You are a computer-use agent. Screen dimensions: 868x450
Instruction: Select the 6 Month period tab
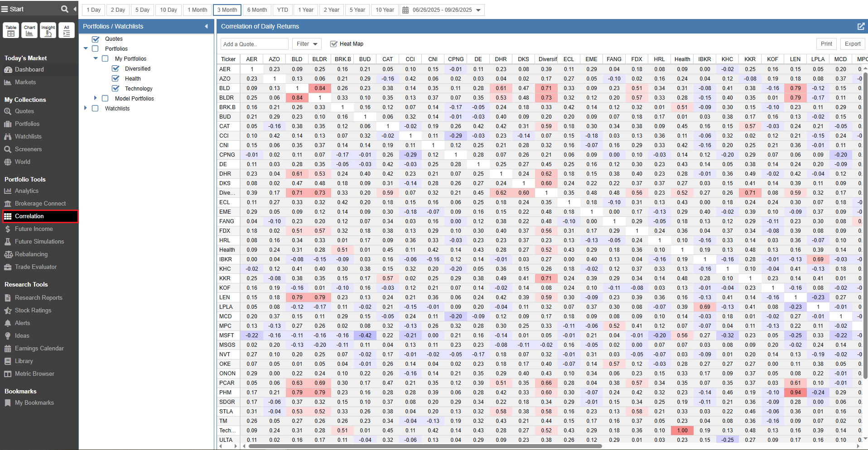coord(257,10)
